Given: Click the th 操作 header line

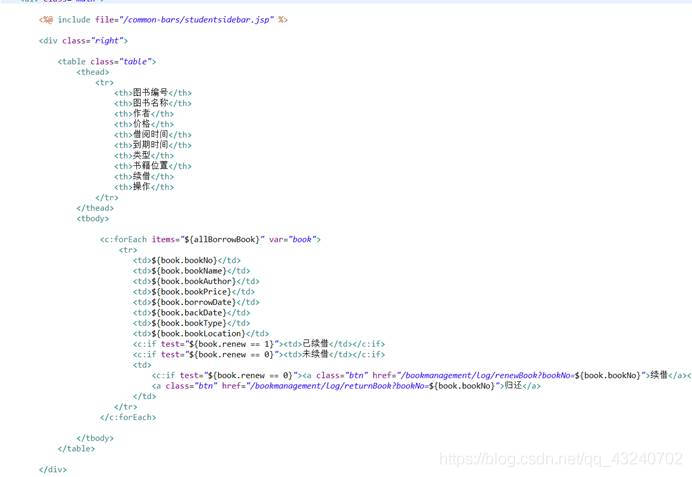Looking at the screenshot, I should click(144, 187).
